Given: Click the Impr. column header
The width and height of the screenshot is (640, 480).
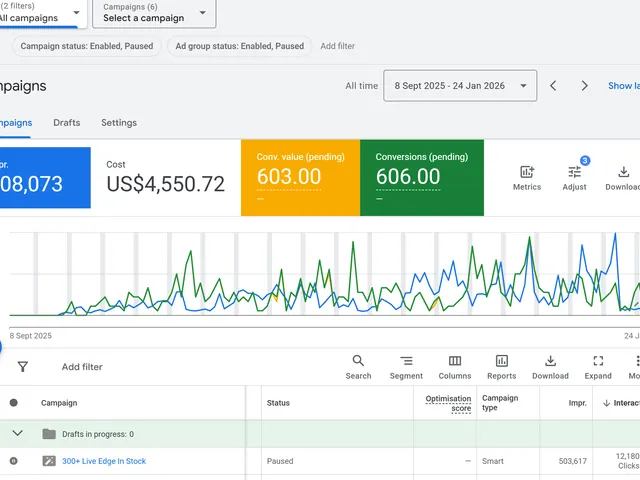Looking at the screenshot, I should pyautogui.click(x=577, y=403).
